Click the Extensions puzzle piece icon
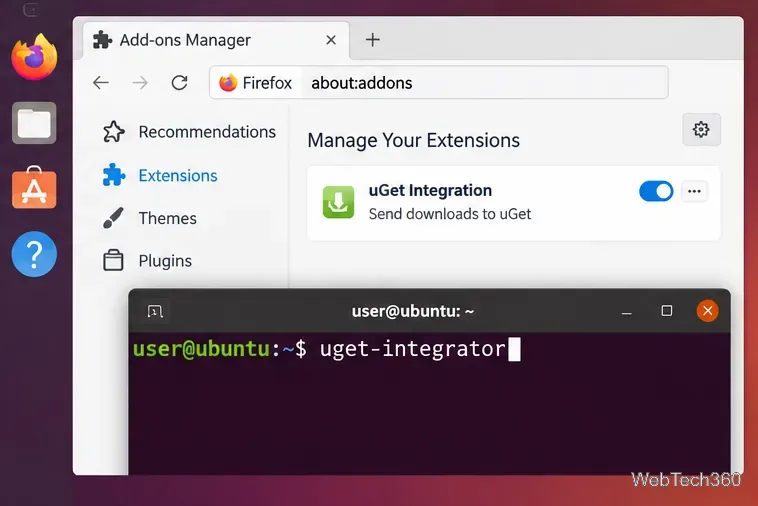Image resolution: width=758 pixels, height=506 pixels. point(114,175)
